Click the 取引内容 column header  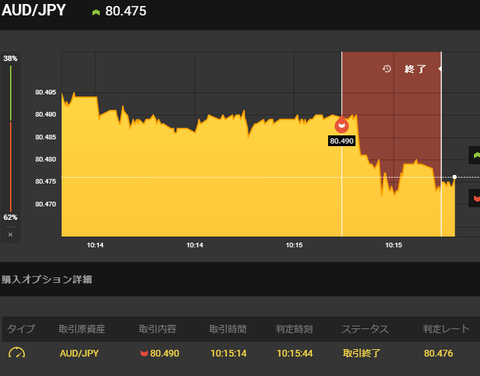point(157,329)
